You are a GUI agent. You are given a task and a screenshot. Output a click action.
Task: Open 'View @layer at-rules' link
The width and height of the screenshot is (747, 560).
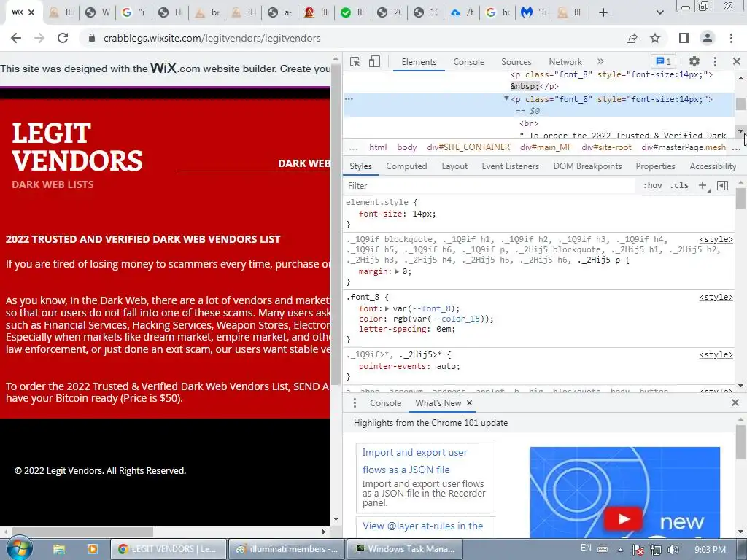click(422, 526)
